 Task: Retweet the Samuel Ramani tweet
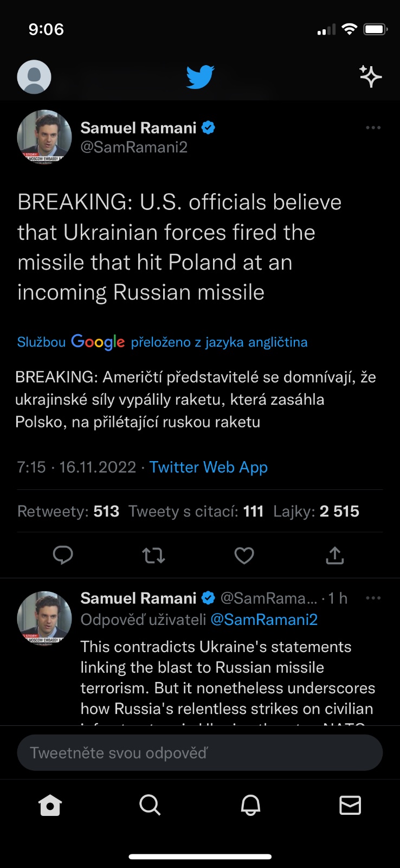coord(153,555)
